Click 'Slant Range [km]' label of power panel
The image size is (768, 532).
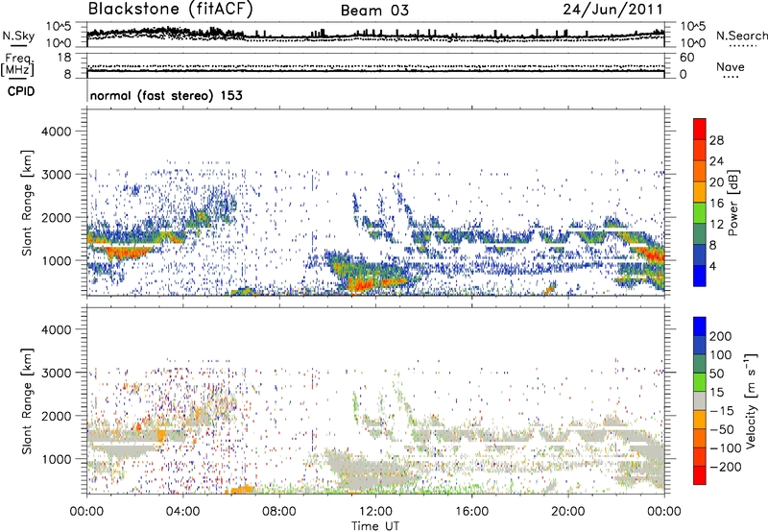(27, 203)
